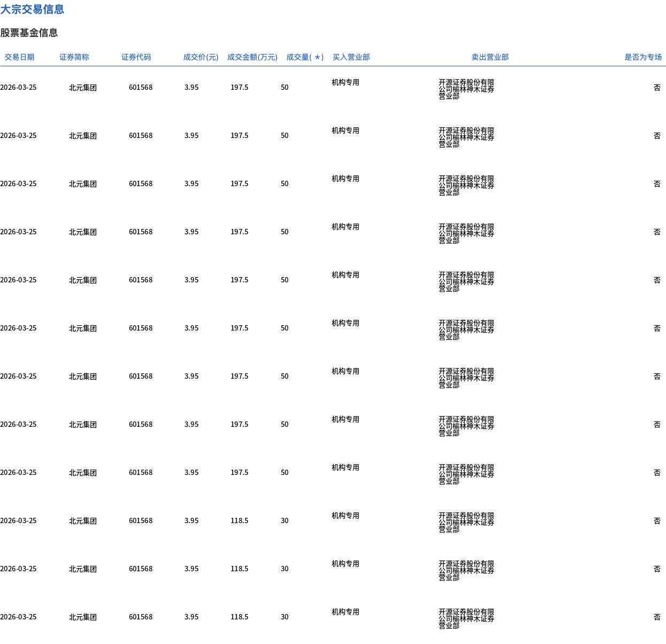This screenshot has width=666, height=644.
Task: Select 机构专用 in the last table row
Action: click(x=346, y=612)
